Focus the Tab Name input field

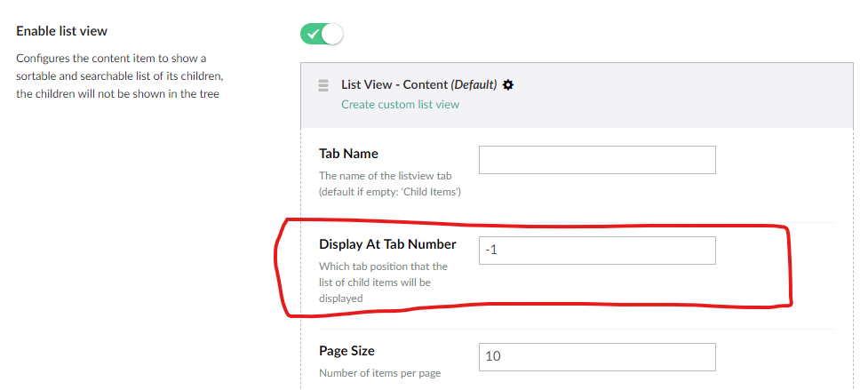[597, 160]
